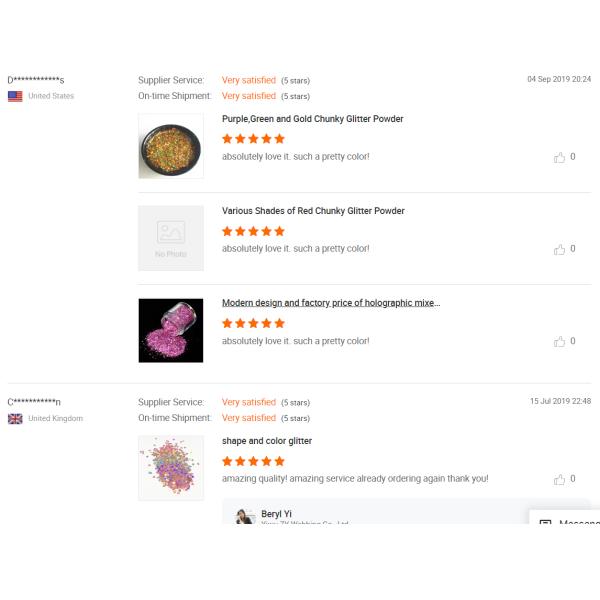Like the shape and color glitter review
The width and height of the screenshot is (600, 600).
[560, 479]
